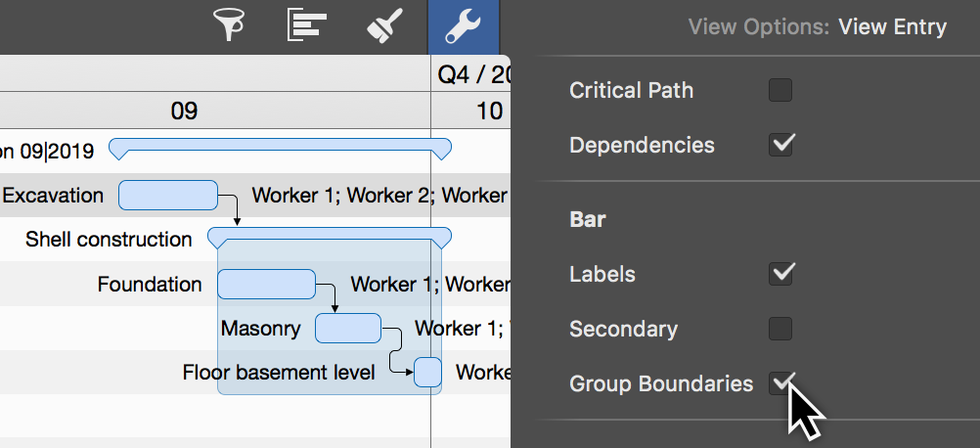Screen dimensions: 980x448
Task: Click the Q4 quarter header
Action: click(473, 74)
